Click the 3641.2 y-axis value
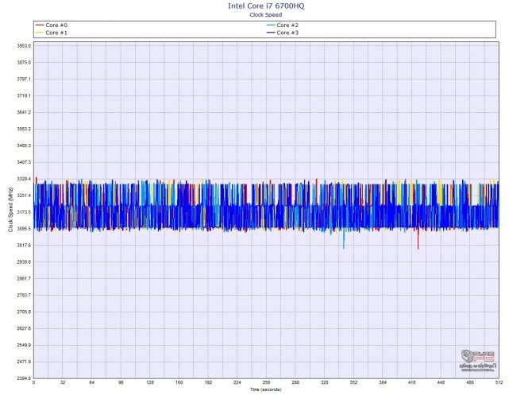The image size is (532, 399). point(24,112)
